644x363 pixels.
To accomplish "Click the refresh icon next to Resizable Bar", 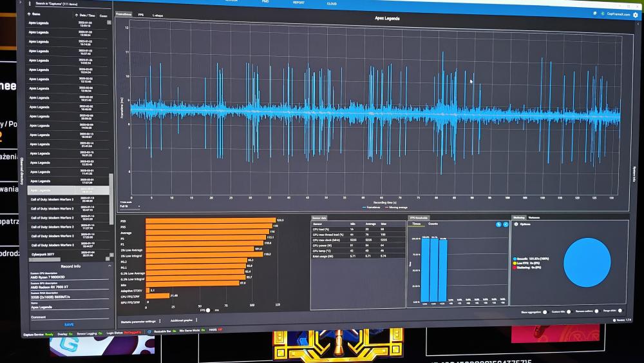I will (x=149, y=331).
